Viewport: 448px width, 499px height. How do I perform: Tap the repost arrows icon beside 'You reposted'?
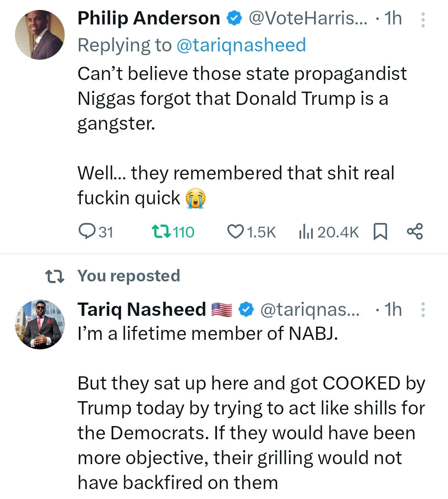coord(54,276)
